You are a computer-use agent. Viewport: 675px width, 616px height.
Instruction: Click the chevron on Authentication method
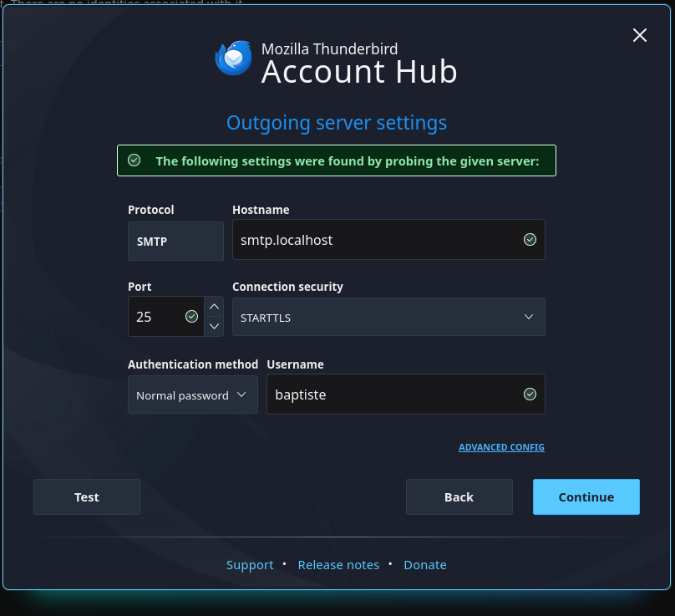point(242,394)
